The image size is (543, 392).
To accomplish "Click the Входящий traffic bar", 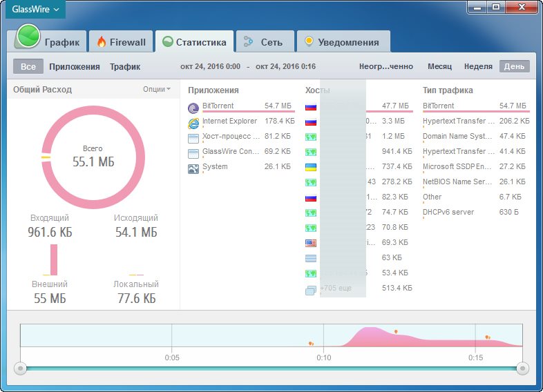I will (x=54, y=259).
